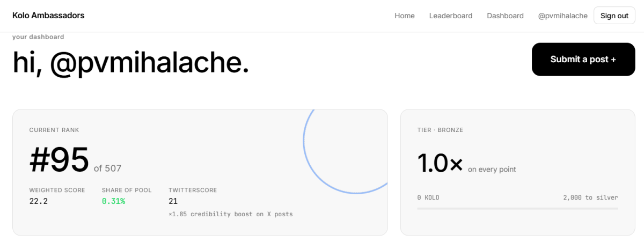The height and width of the screenshot is (242, 644).
Task: Click the Current Rank card label
Action: tap(54, 130)
